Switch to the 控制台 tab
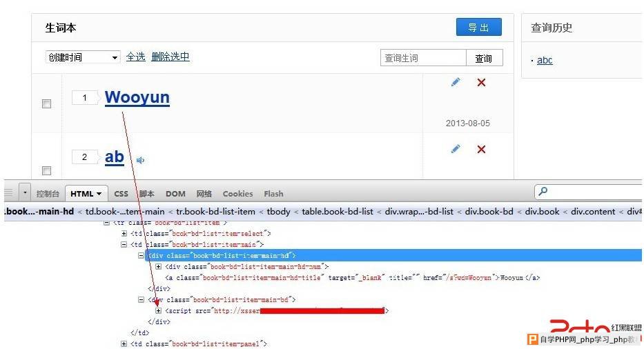 [x=48, y=194]
